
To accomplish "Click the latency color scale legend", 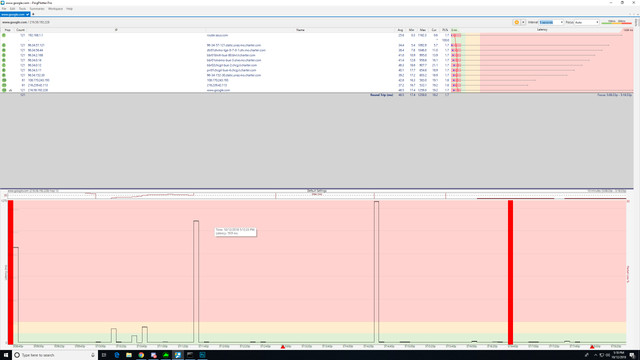I will (617, 22).
